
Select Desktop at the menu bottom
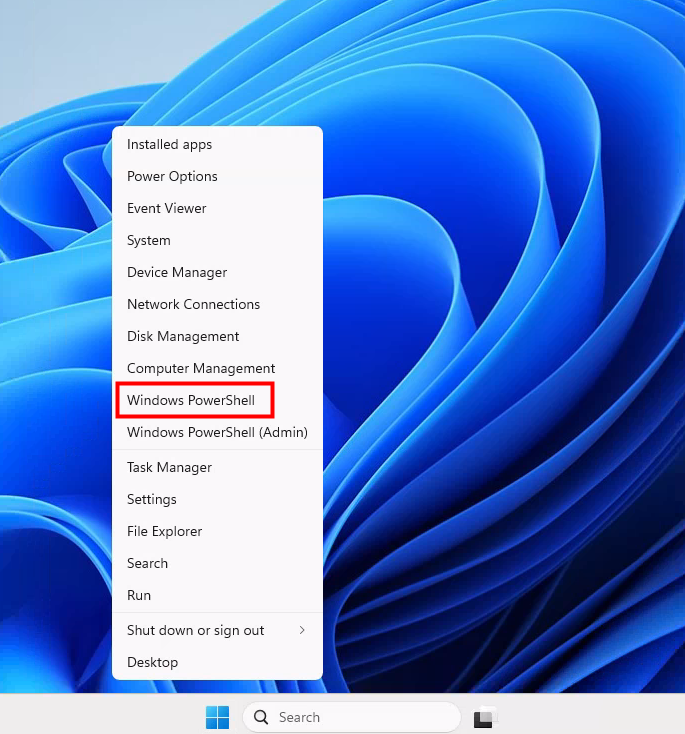pyautogui.click(x=153, y=662)
